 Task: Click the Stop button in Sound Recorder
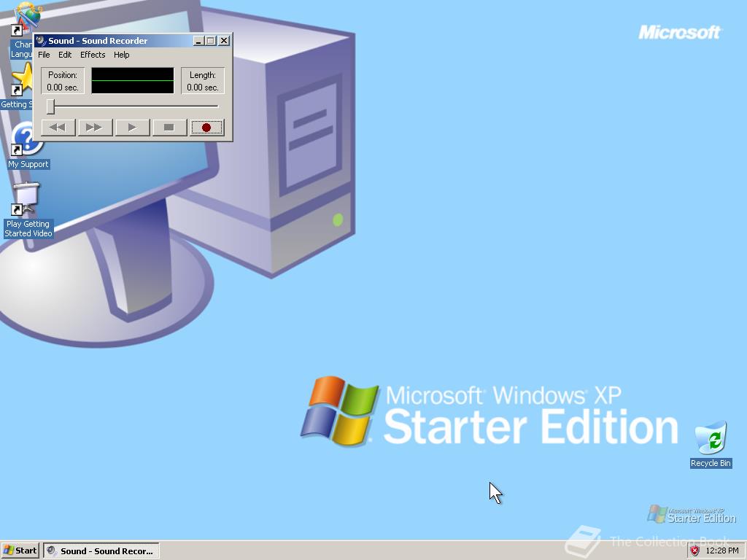click(169, 128)
